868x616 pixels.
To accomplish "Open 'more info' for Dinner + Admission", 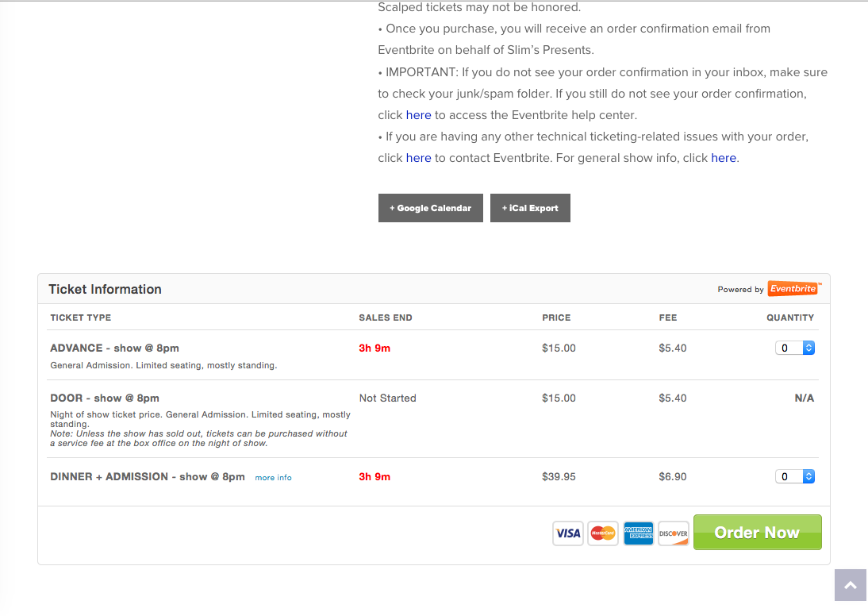I will click(273, 478).
